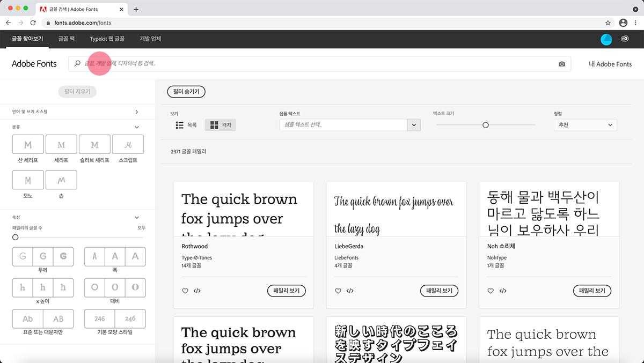Viewport: 644px width, 363px height.
Task: Go back in browser history
Action: [9, 23]
